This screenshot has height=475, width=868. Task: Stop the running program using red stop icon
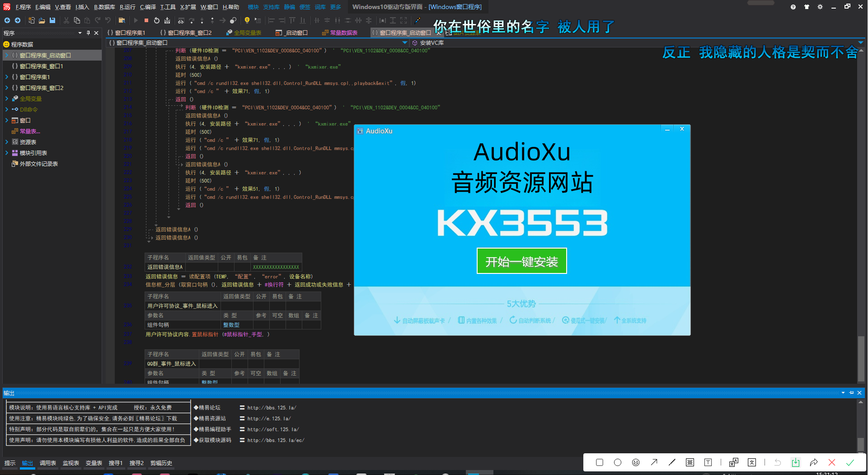tap(146, 20)
